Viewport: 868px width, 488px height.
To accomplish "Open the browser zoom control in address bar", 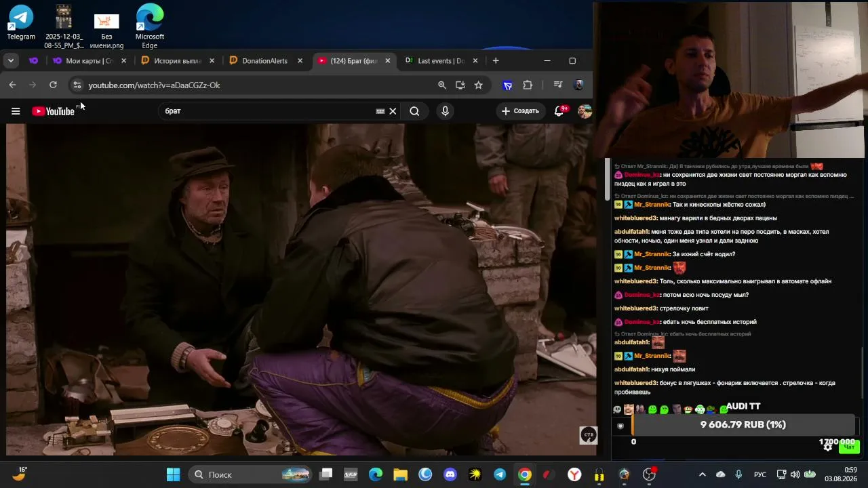I will click(442, 85).
